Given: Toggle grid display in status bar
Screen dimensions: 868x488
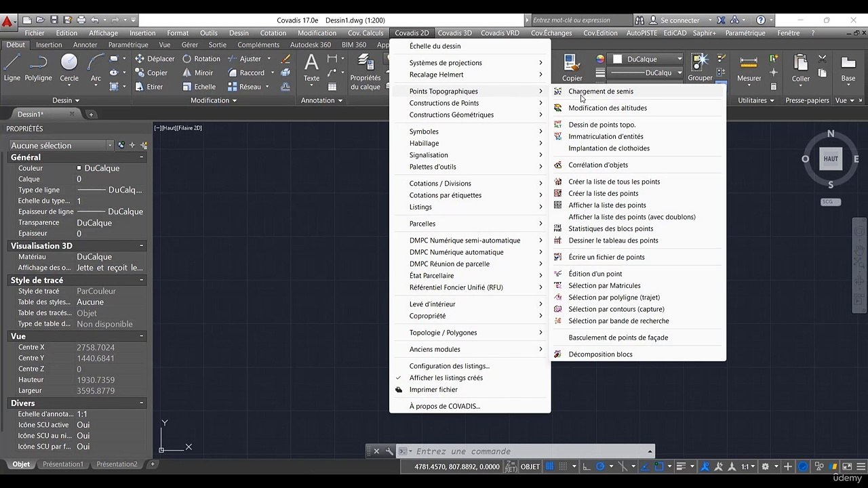Looking at the screenshot, I should click(x=550, y=466).
